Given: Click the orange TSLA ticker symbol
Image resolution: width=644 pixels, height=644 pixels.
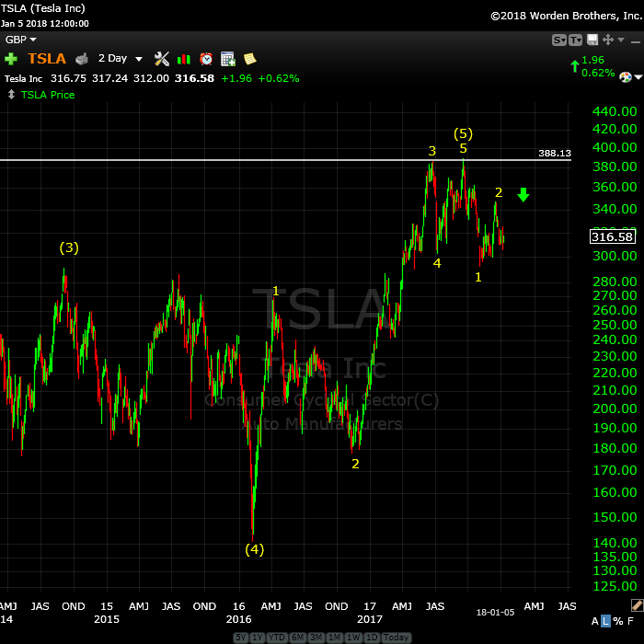Looking at the screenshot, I should tap(47, 59).
